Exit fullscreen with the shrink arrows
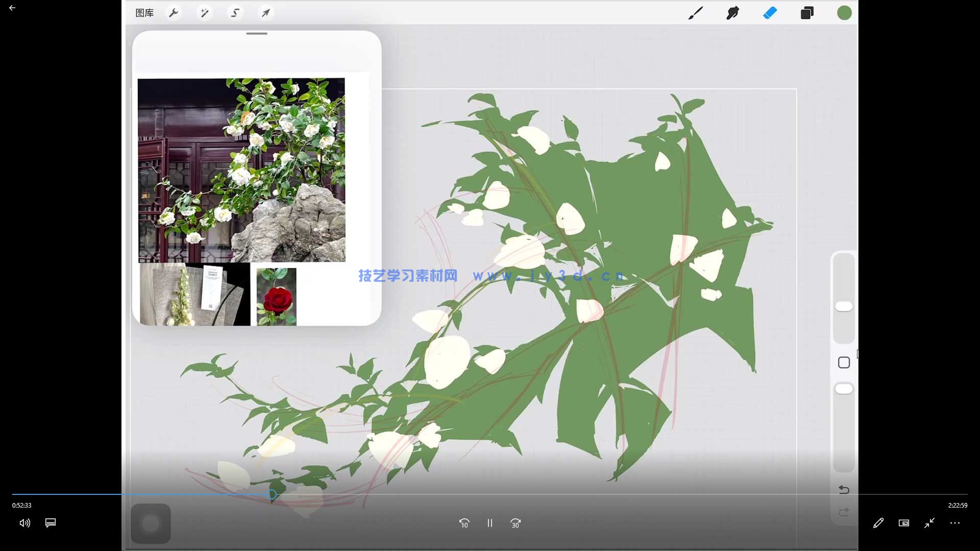This screenshot has height=551, width=980. point(929,523)
